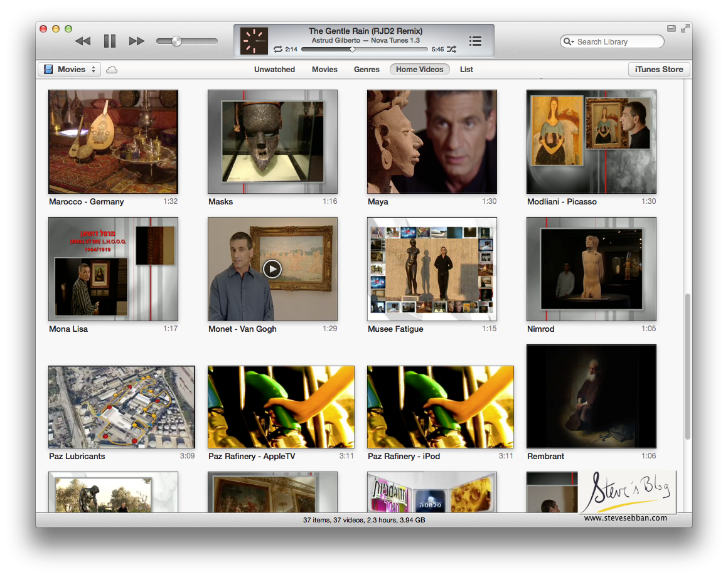The width and height of the screenshot is (728, 577).
Task: Click the 'Marocco - Germany' title text
Action: click(x=87, y=202)
